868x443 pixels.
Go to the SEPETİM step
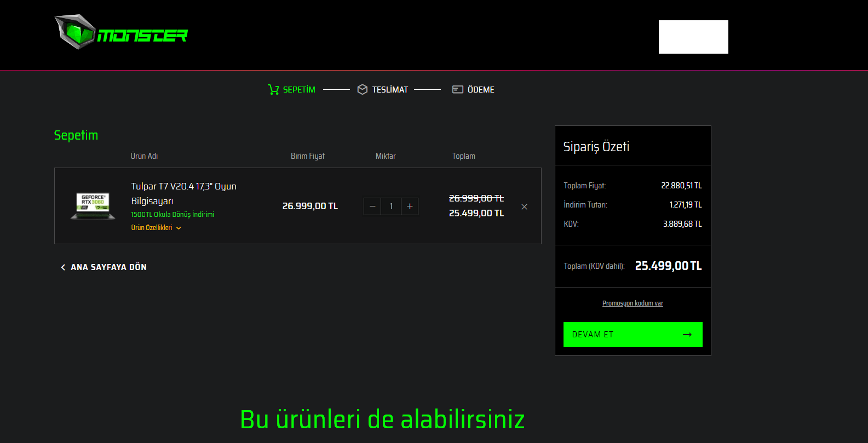299,90
